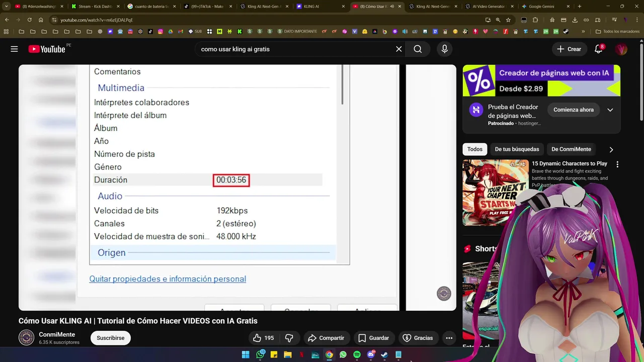644x362 pixels.
Task: Start voice search with the microphone
Action: point(444,49)
